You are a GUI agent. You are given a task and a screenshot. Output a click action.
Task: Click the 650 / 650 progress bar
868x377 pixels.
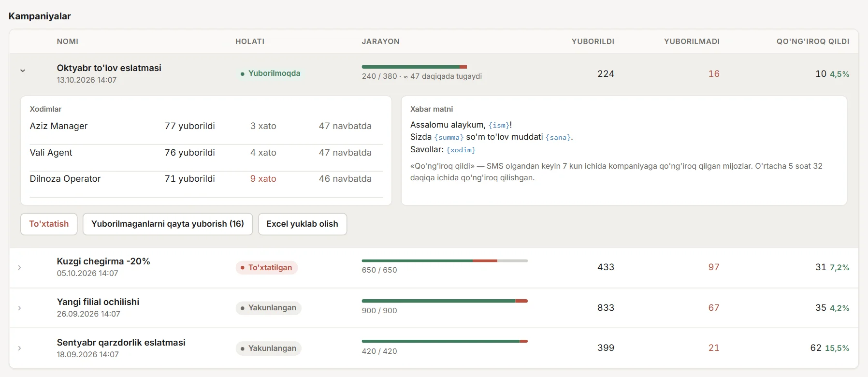(x=445, y=261)
